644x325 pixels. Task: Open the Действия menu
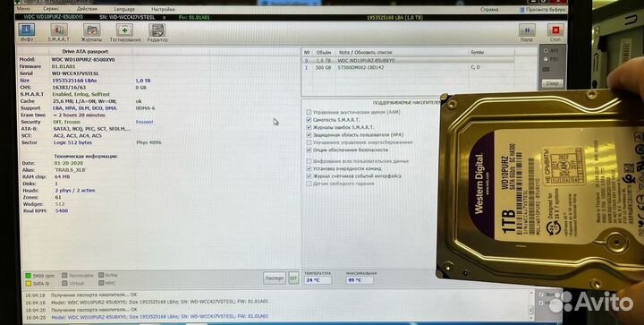pyautogui.click(x=87, y=9)
